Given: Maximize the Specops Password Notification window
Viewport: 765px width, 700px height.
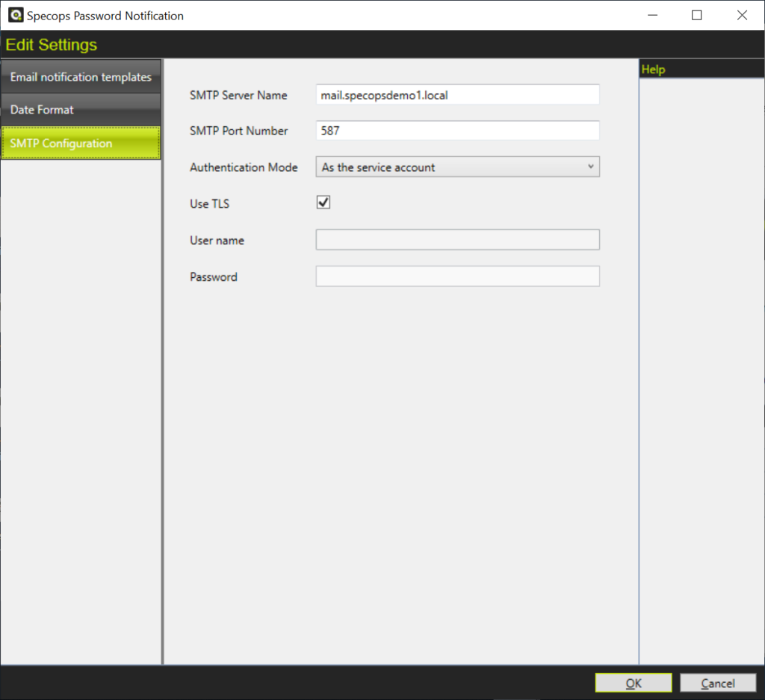Looking at the screenshot, I should (x=697, y=15).
